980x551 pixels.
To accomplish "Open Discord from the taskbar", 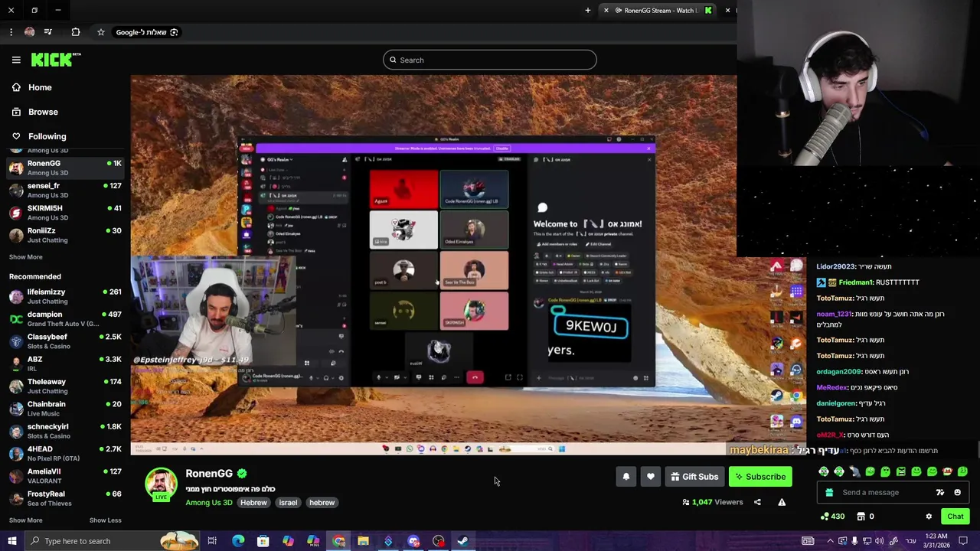I will point(413,541).
